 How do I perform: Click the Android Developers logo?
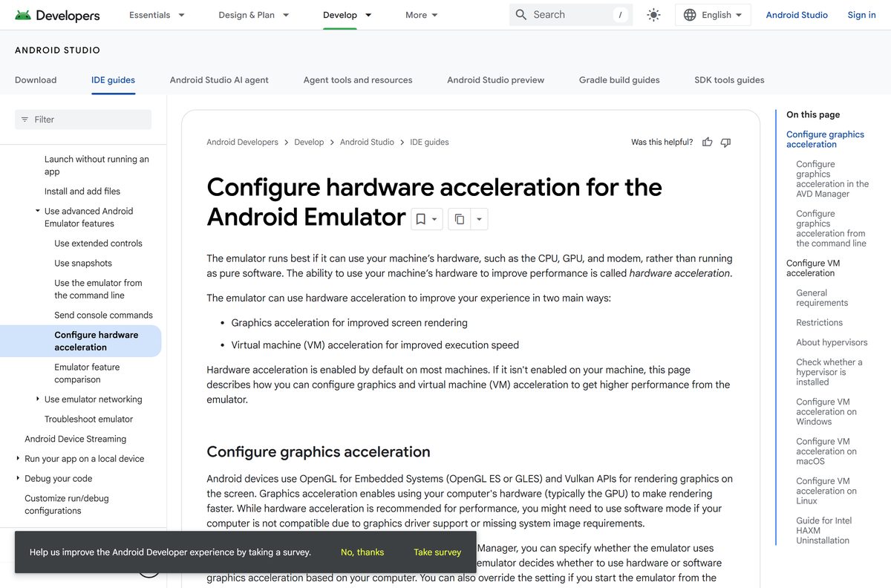coord(57,15)
